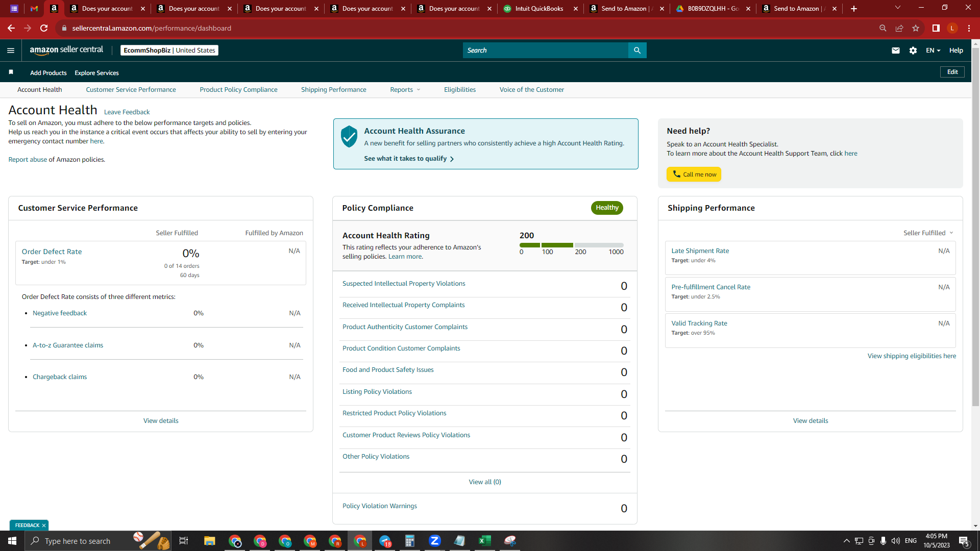Open Suspected Intellectual Property Violations
This screenshot has width=980, height=551.
pyautogui.click(x=404, y=284)
